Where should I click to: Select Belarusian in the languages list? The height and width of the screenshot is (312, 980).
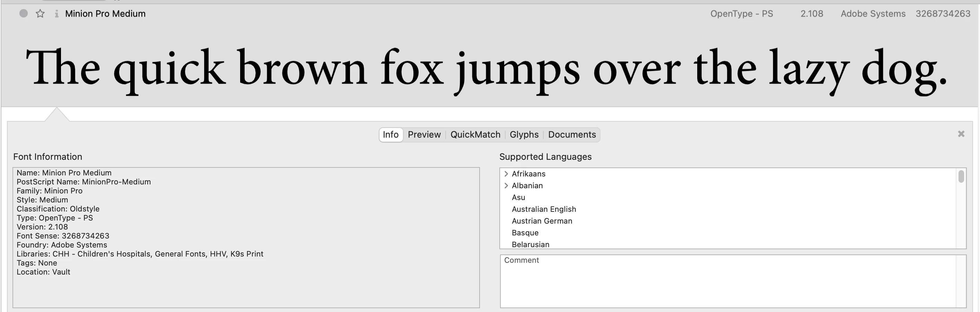pos(530,245)
